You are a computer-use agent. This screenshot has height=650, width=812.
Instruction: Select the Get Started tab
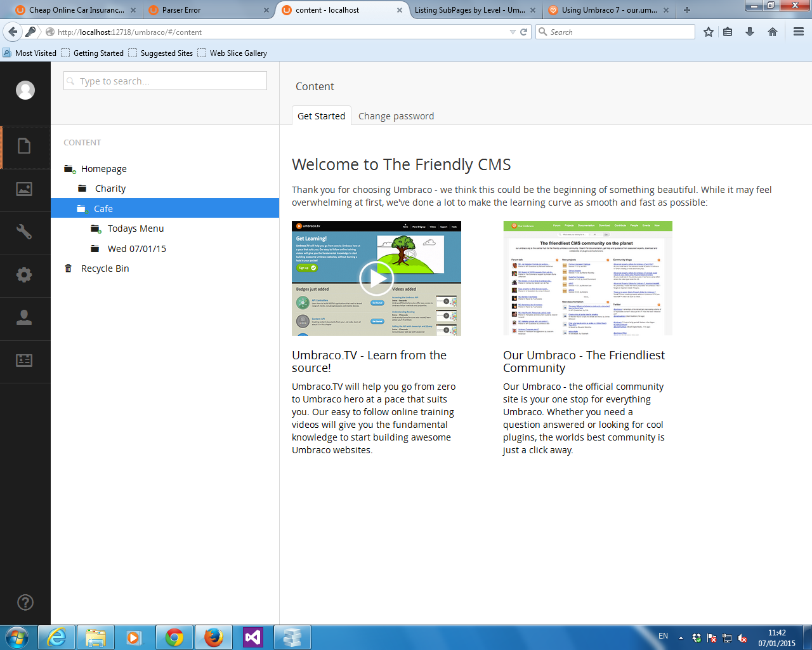321,116
